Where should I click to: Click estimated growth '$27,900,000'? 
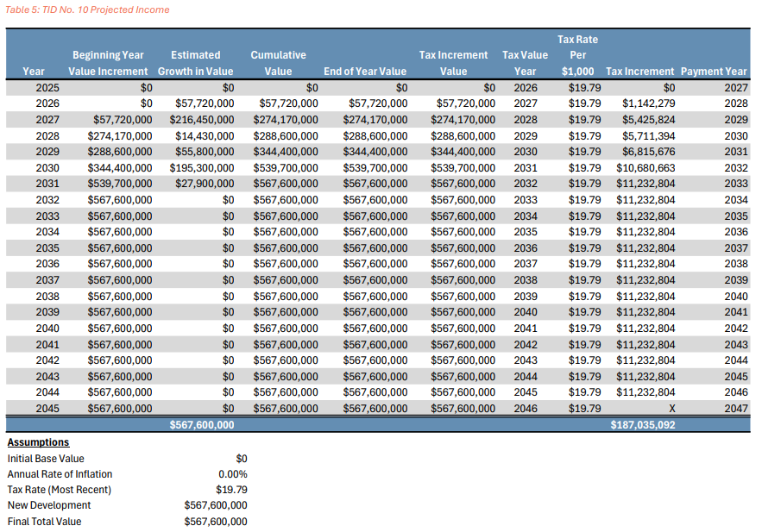pos(205,184)
